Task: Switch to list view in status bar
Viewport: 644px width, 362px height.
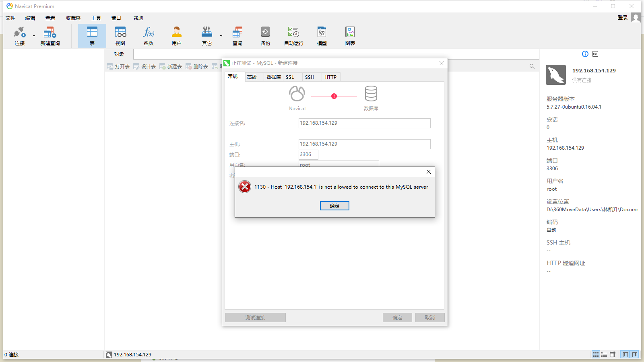Action: tap(604, 355)
